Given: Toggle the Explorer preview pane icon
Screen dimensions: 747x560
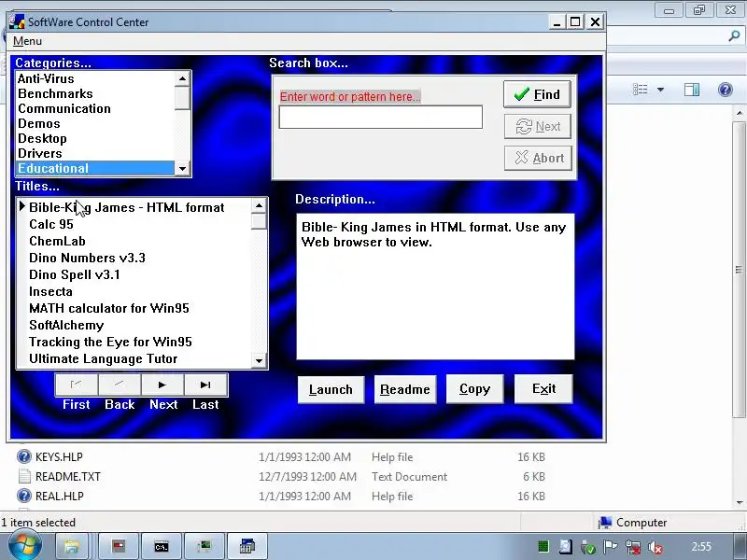Looking at the screenshot, I should coord(692,90).
